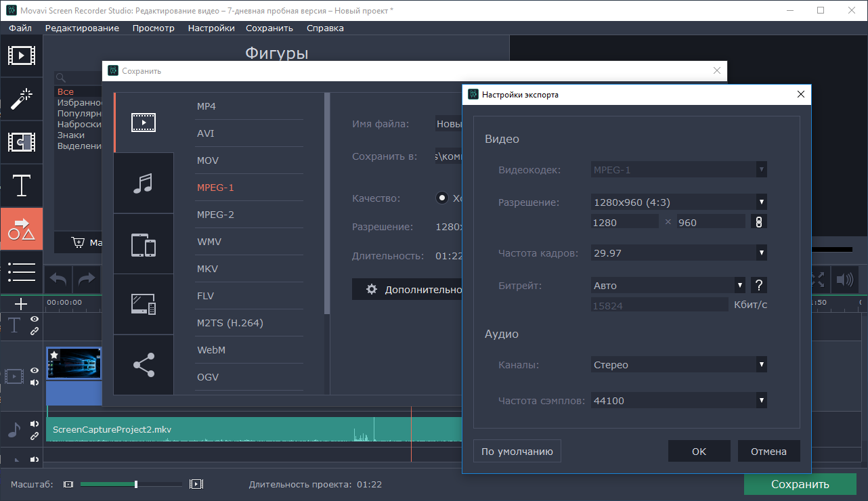The image size is (868, 501).
Task: Select the mobile devices category in Save dialog
Action: point(144,244)
